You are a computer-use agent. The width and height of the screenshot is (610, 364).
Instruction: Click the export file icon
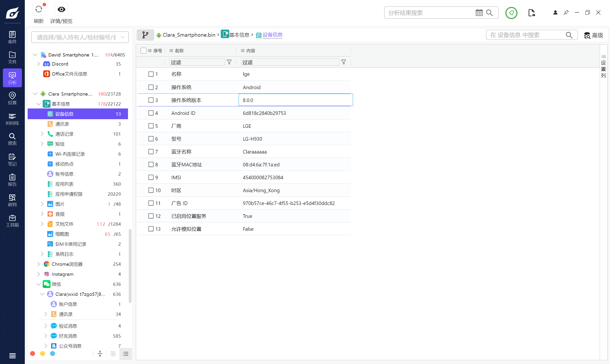click(x=531, y=12)
